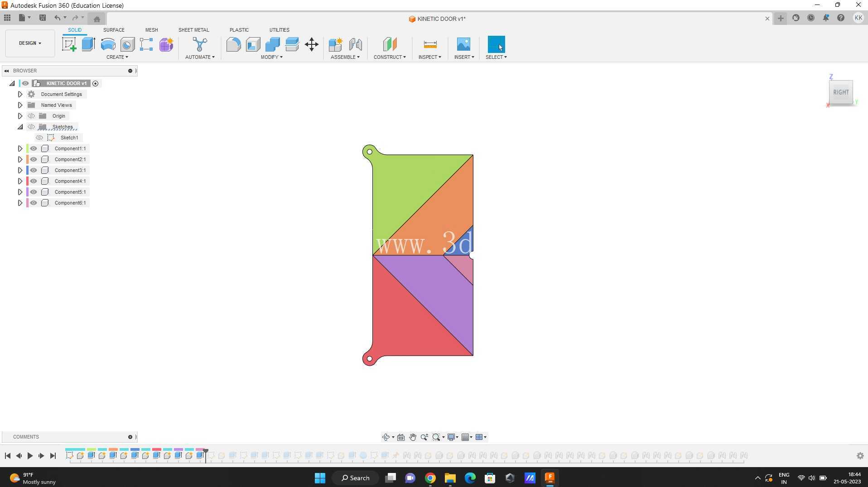Click the New Component icon

click(x=335, y=44)
